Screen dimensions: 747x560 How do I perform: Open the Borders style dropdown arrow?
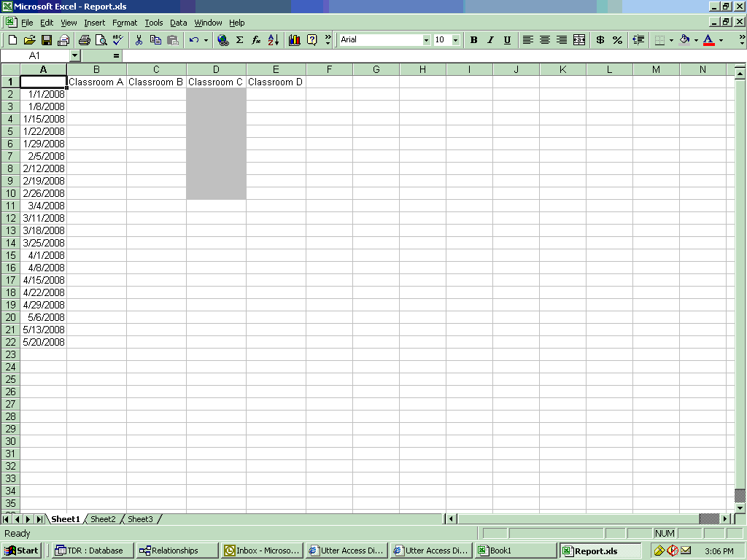(671, 40)
